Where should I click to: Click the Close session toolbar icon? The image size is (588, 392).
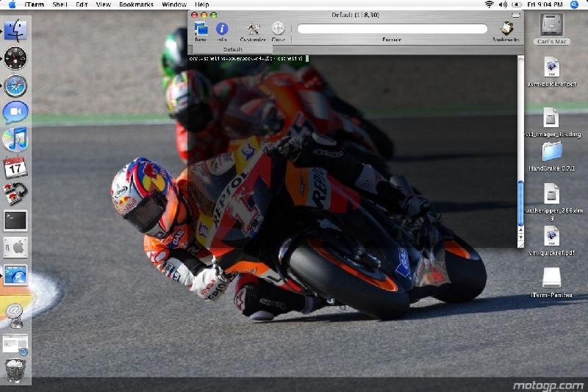click(x=278, y=29)
